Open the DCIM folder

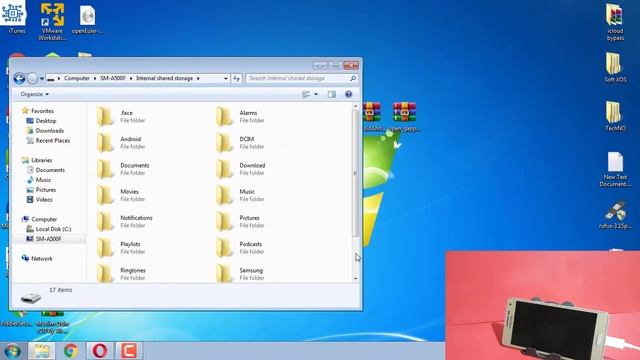point(240,142)
